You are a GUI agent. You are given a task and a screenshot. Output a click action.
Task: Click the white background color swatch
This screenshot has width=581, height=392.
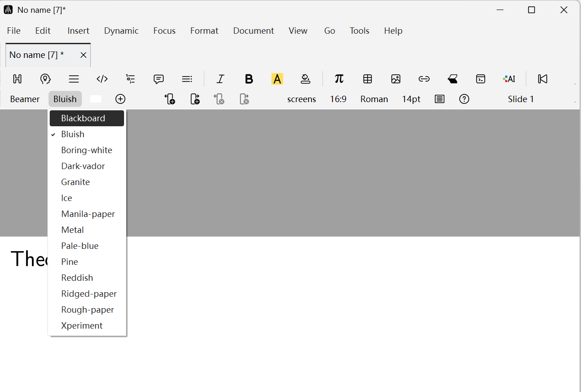coord(96,99)
